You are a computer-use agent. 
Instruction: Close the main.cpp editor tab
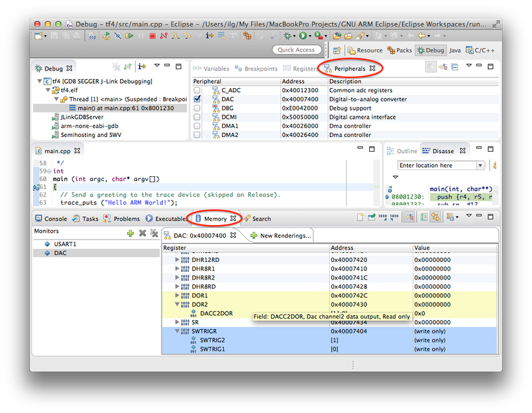(78, 151)
